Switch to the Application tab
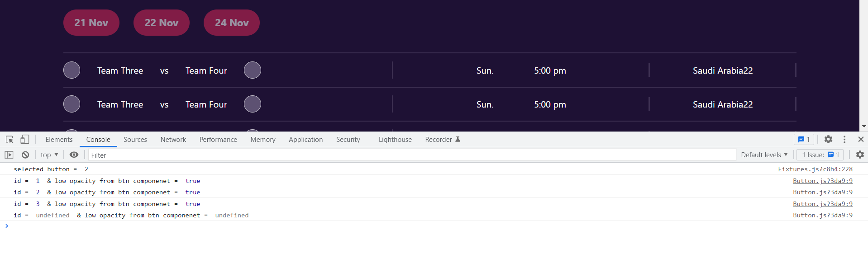The height and width of the screenshot is (277, 868). click(306, 140)
